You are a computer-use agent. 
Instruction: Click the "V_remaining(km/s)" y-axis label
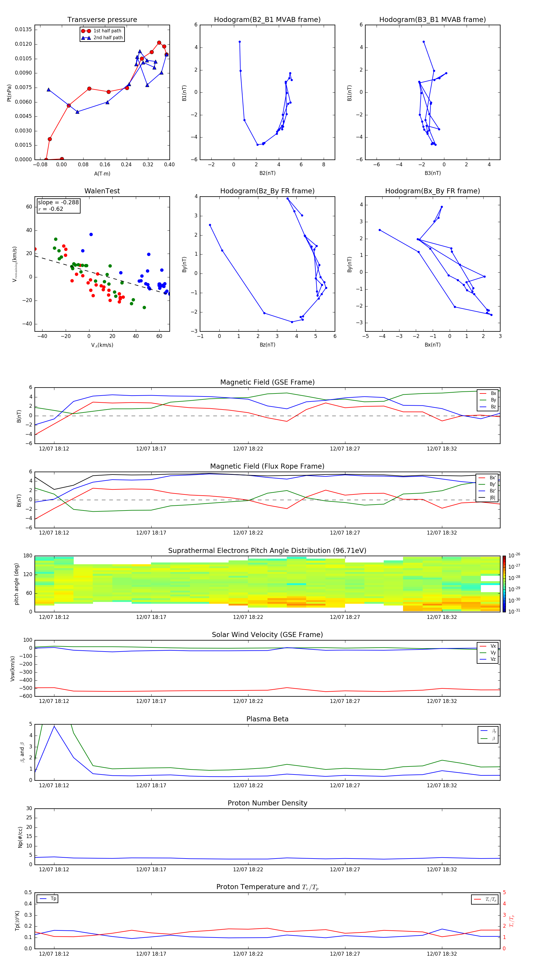pos(15,264)
